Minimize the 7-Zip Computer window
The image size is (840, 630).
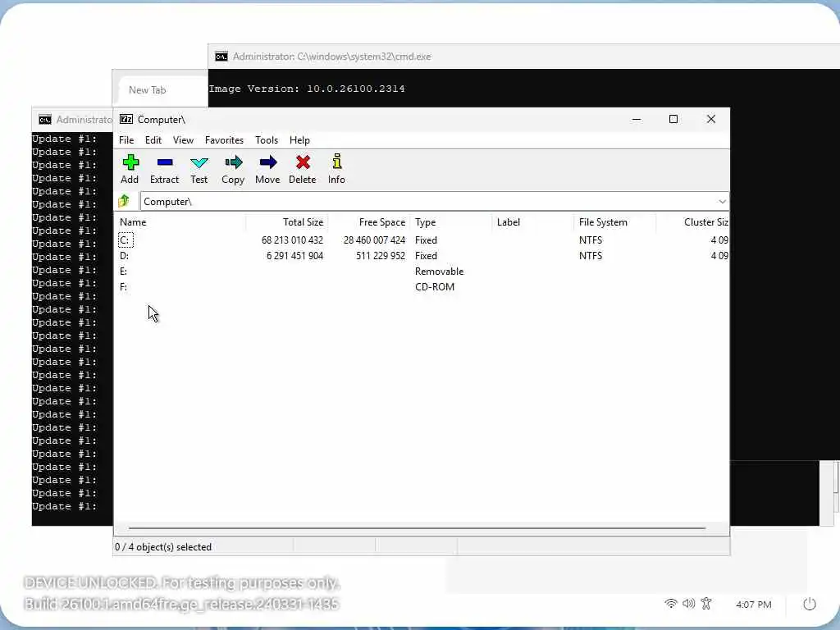(x=637, y=119)
